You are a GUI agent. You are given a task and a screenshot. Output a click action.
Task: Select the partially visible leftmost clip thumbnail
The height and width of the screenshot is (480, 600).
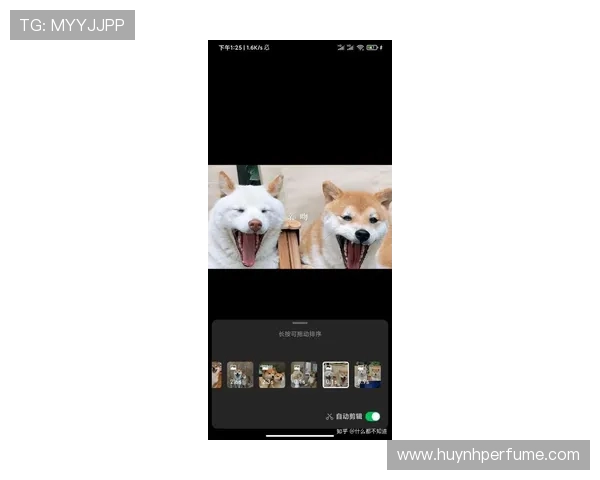tap(216, 375)
